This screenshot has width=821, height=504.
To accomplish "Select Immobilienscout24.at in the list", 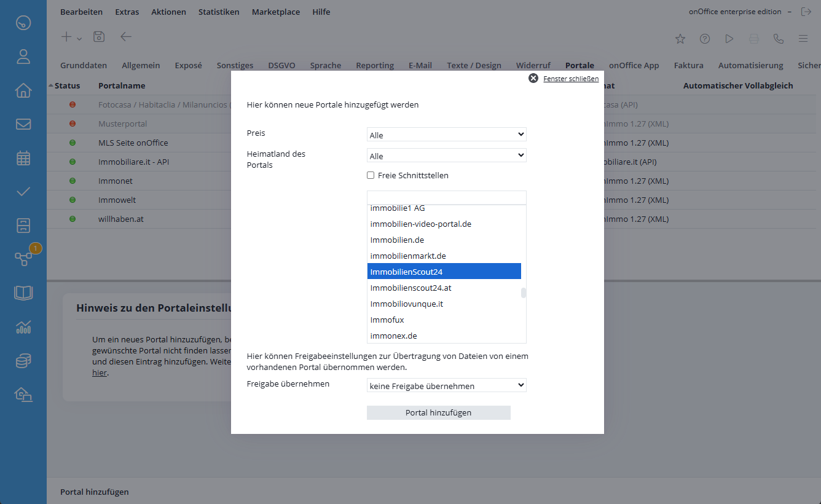I will click(x=410, y=288).
